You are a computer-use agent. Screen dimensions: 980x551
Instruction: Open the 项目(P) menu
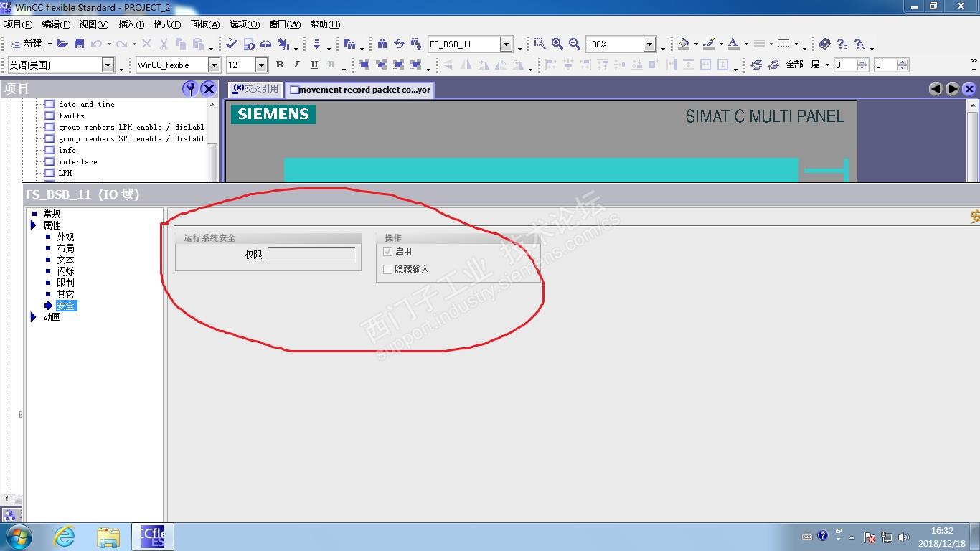[18, 24]
